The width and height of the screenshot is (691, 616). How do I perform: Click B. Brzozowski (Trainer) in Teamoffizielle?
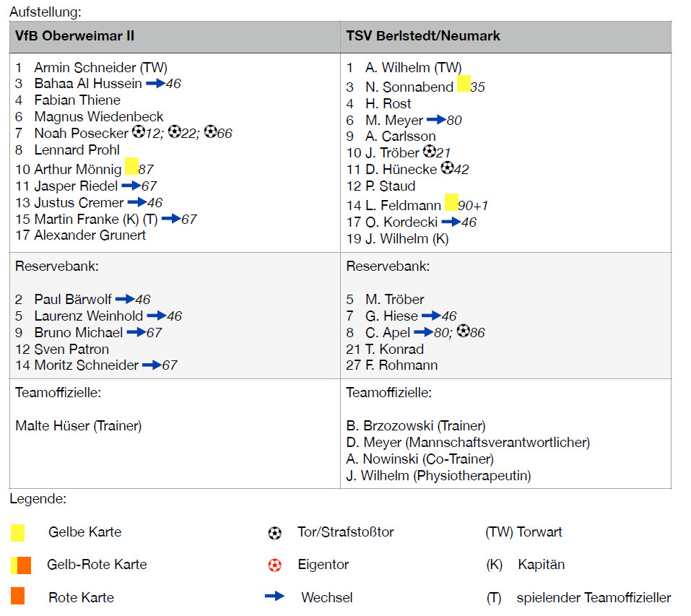tap(416, 425)
